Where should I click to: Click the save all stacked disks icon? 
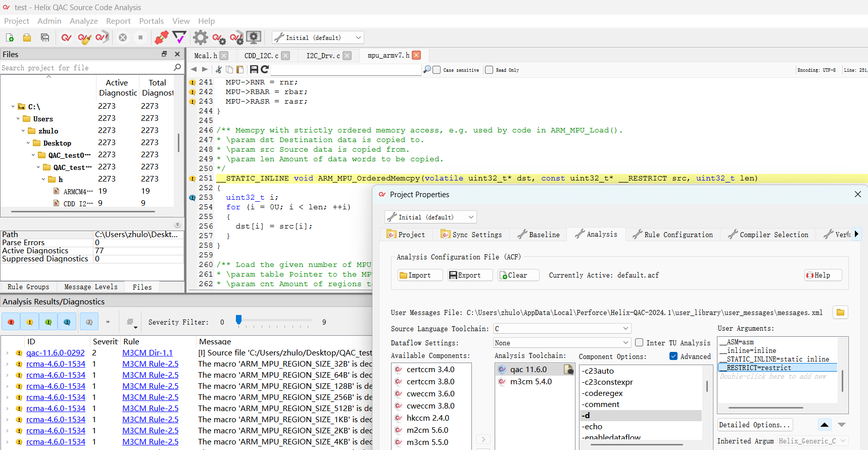point(45,37)
